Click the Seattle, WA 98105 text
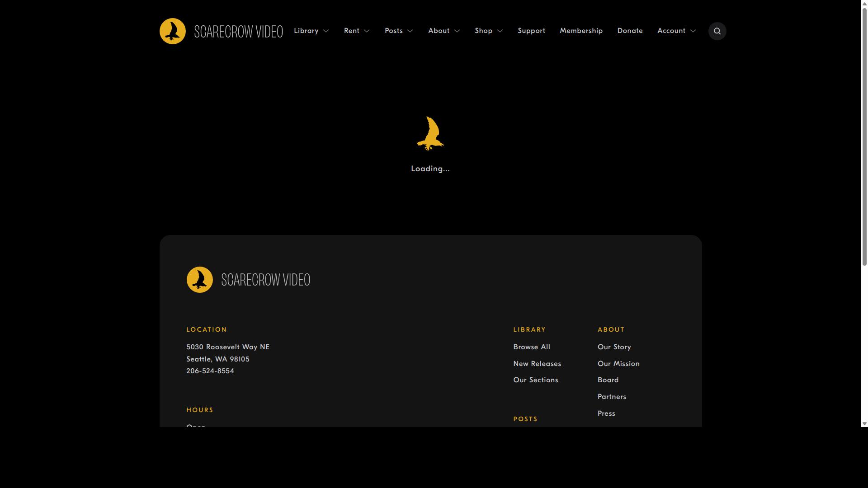 (218, 359)
